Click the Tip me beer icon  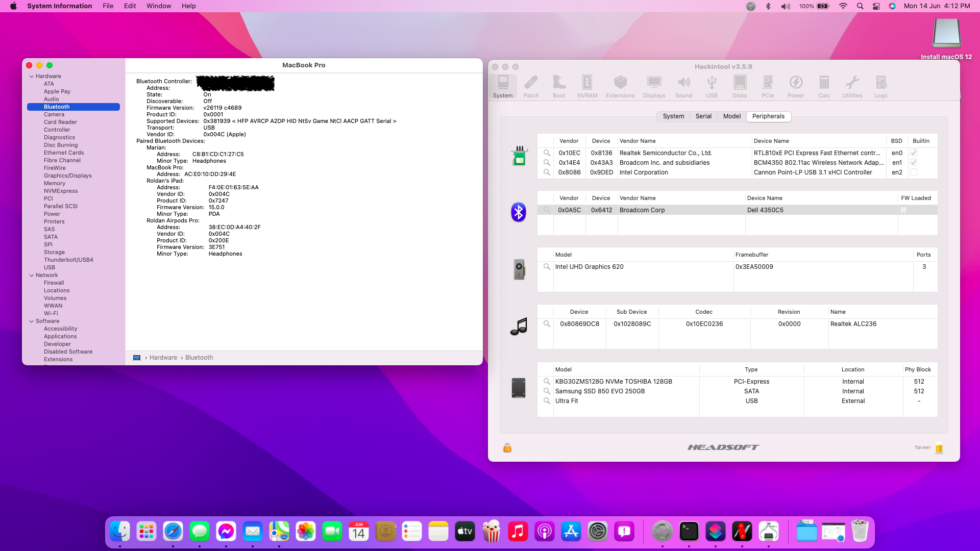[939, 448]
